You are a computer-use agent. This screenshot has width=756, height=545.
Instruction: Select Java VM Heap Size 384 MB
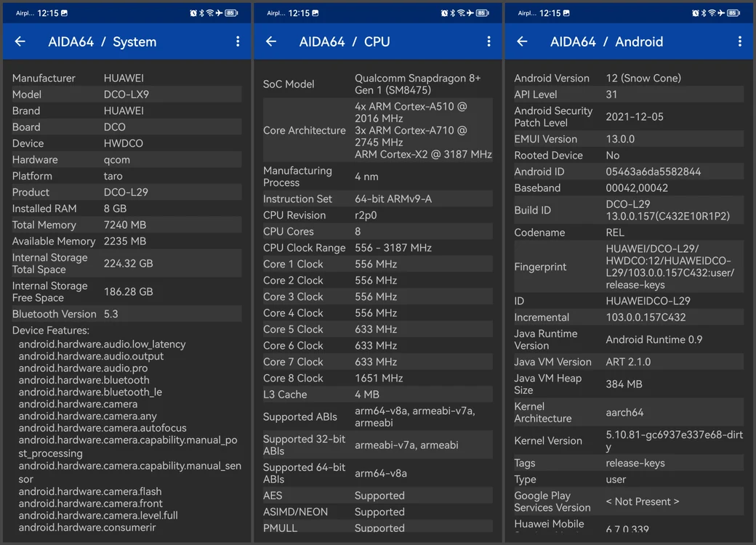coord(629,384)
